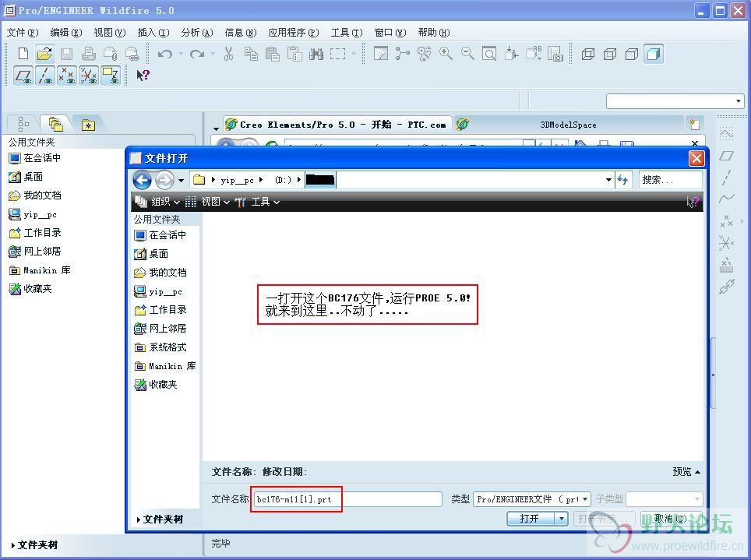
Task: Click the context help arrow icon
Action: pos(143,76)
